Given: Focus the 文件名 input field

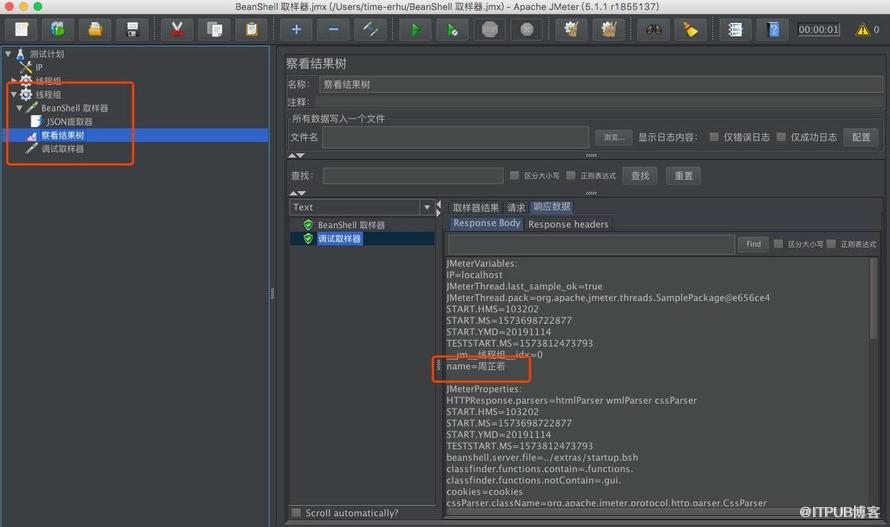Looking at the screenshot, I should point(455,137).
